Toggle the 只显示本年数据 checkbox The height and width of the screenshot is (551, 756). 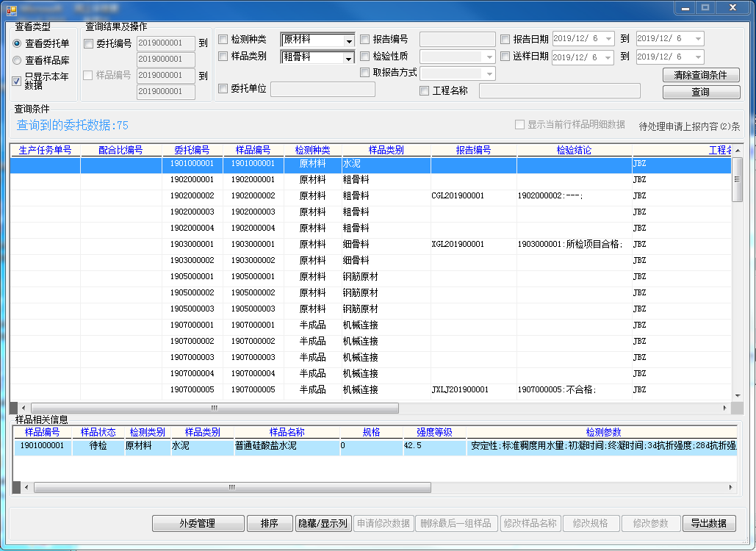[x=17, y=81]
